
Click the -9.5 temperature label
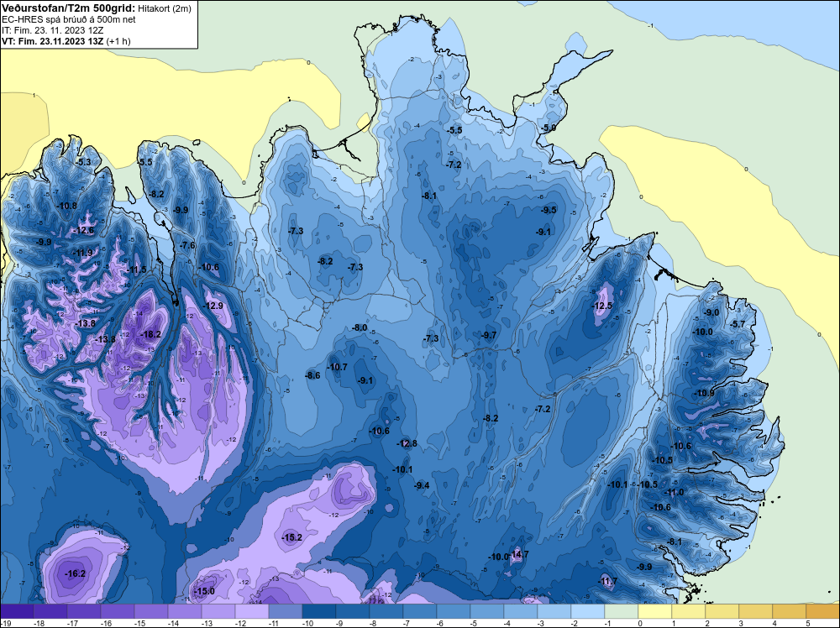(x=549, y=210)
